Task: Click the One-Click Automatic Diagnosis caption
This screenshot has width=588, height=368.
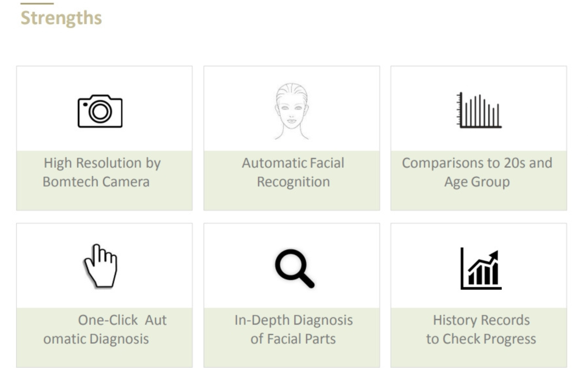Action: point(105,329)
